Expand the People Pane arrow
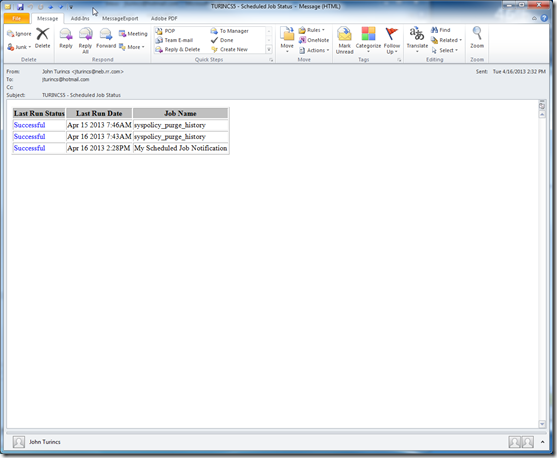The width and height of the screenshot is (557, 458). (x=542, y=442)
